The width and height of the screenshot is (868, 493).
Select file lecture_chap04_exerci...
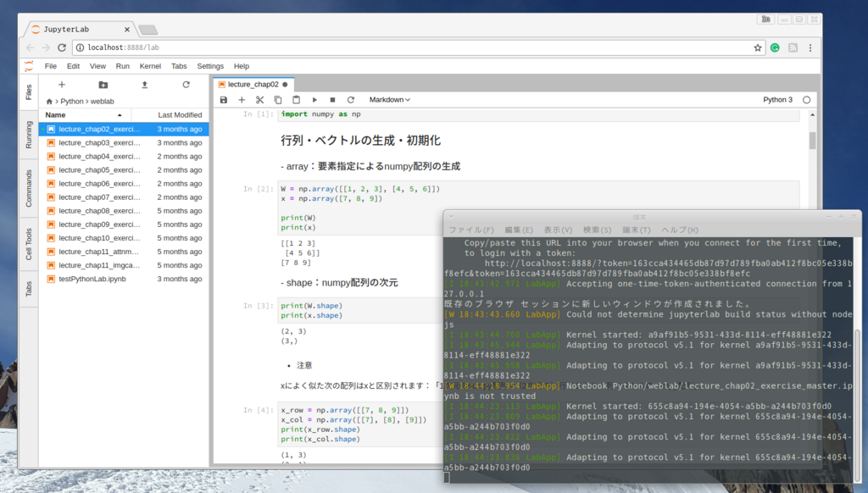pyautogui.click(x=124, y=157)
